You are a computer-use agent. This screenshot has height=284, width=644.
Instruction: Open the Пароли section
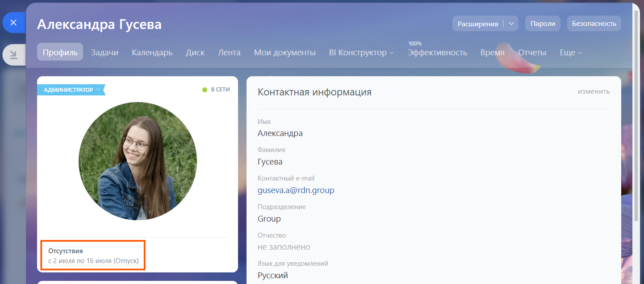543,24
